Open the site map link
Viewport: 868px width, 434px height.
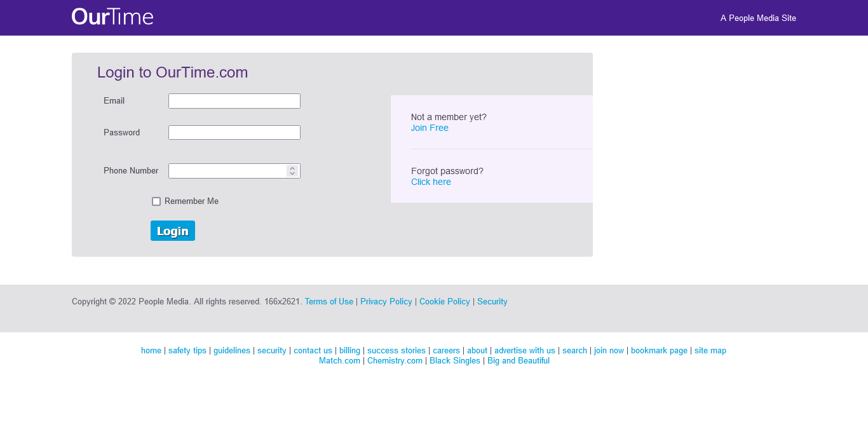point(710,351)
